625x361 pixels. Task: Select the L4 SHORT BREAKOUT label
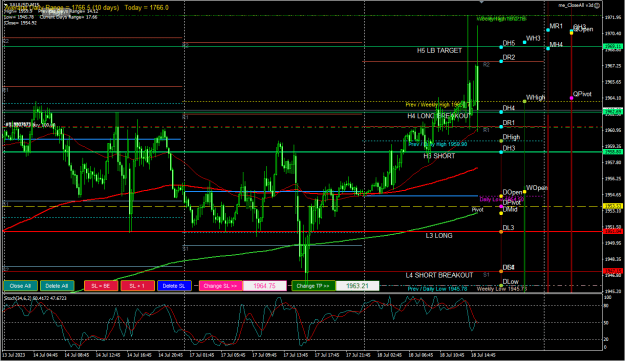pyautogui.click(x=439, y=275)
